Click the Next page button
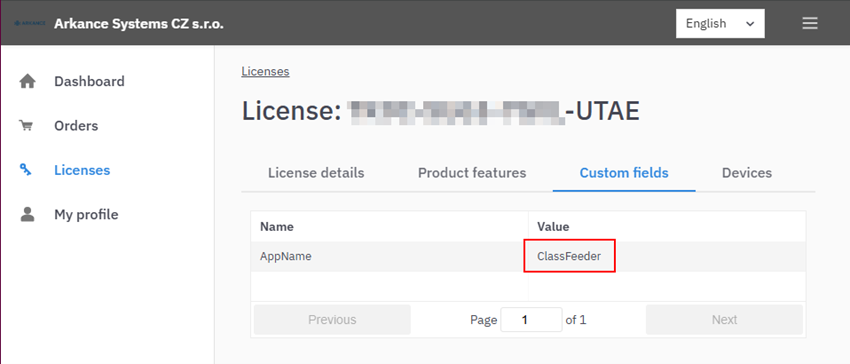The width and height of the screenshot is (850, 364). tap(724, 320)
